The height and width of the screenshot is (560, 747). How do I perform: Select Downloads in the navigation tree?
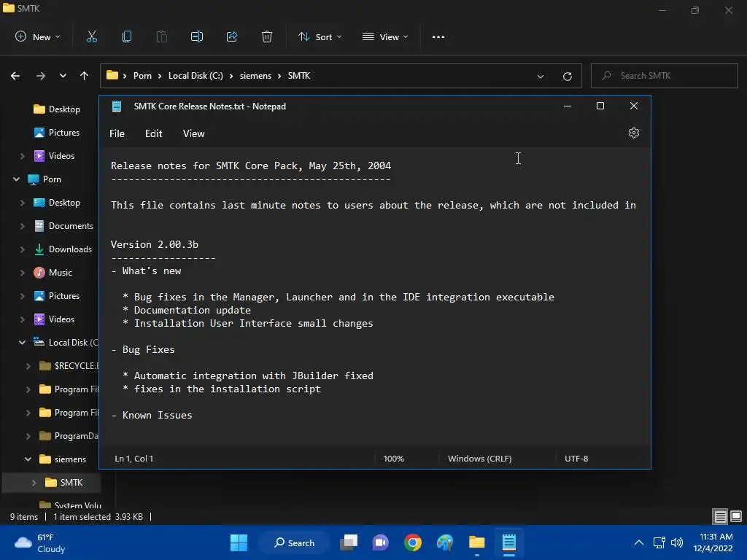(x=63, y=249)
